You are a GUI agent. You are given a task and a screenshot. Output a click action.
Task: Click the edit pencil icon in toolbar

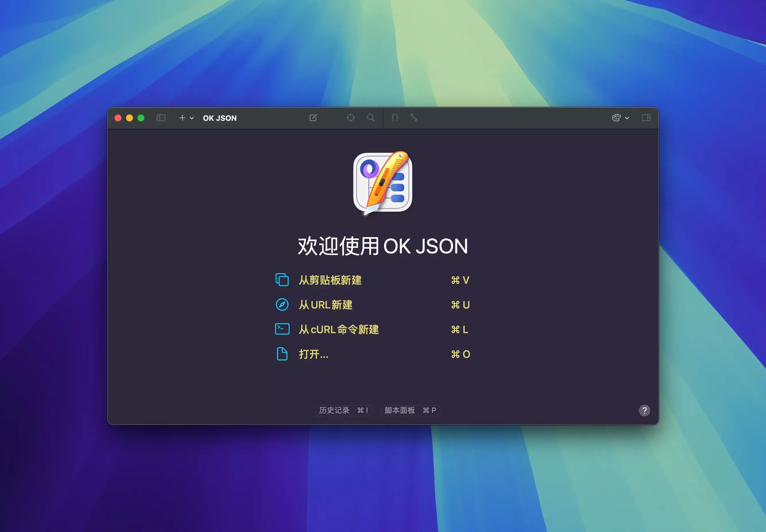[x=313, y=118]
